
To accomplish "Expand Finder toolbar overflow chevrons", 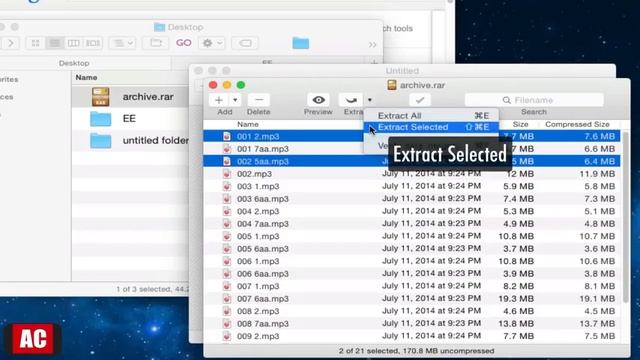I will point(372,44).
